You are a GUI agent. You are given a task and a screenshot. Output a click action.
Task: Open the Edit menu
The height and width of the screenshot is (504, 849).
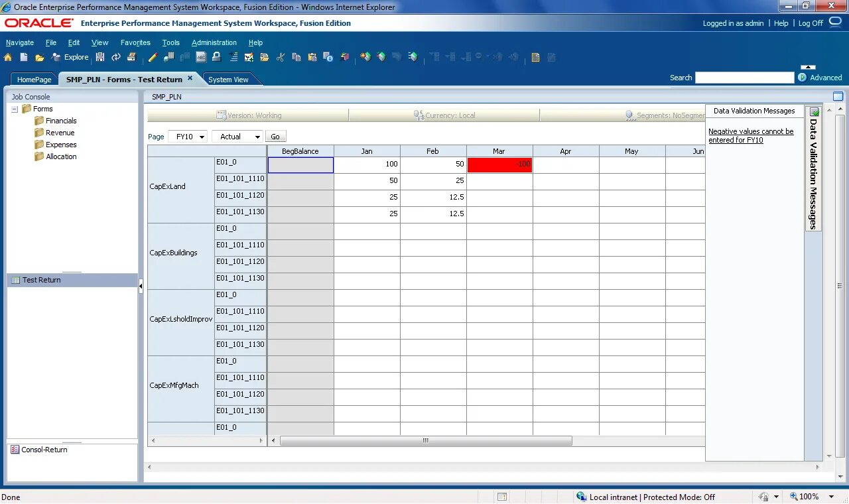(74, 42)
